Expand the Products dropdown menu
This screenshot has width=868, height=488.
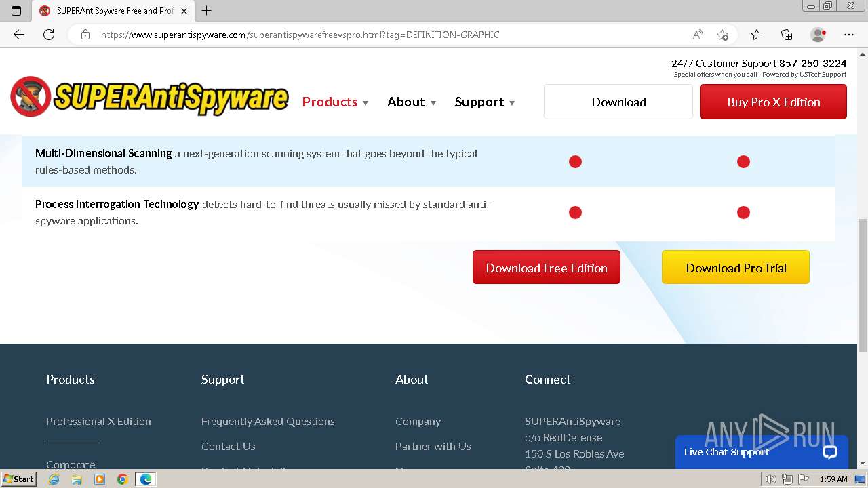tap(335, 102)
